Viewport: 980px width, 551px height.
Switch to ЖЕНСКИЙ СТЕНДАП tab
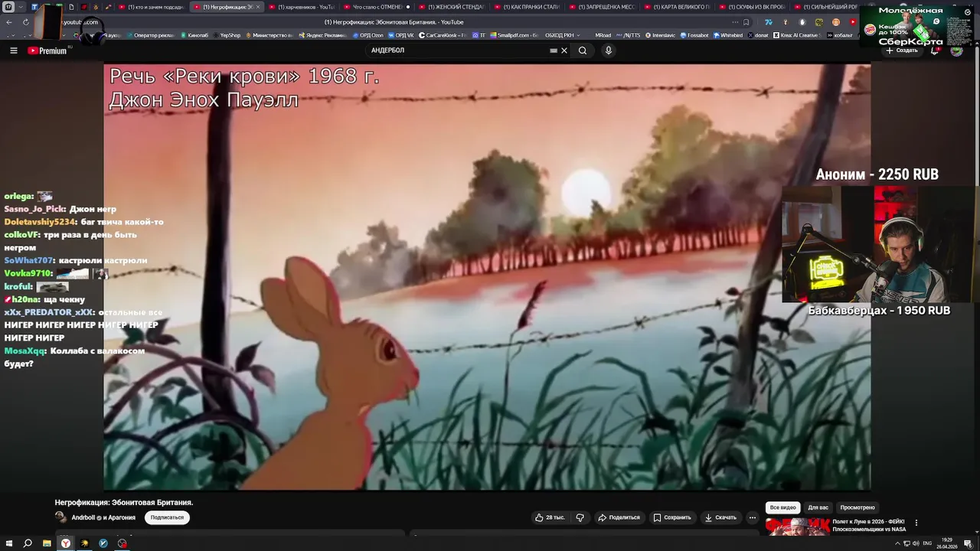[x=452, y=7]
